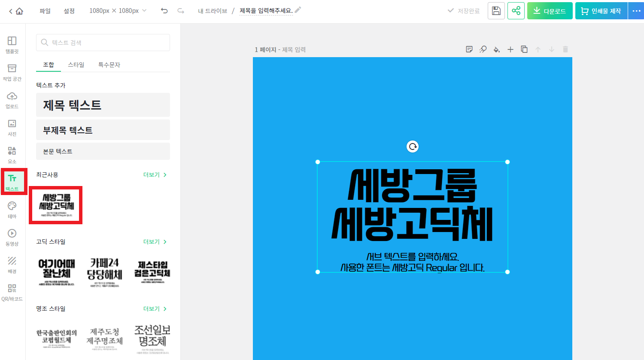The height and width of the screenshot is (360, 644).
Task: Click the page title 제목 입력 field
Action: tap(294, 50)
